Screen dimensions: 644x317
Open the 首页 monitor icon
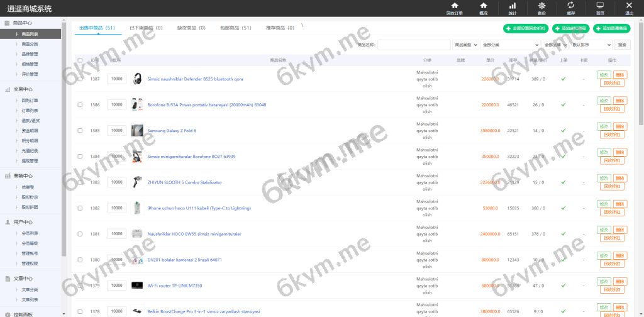600,8
